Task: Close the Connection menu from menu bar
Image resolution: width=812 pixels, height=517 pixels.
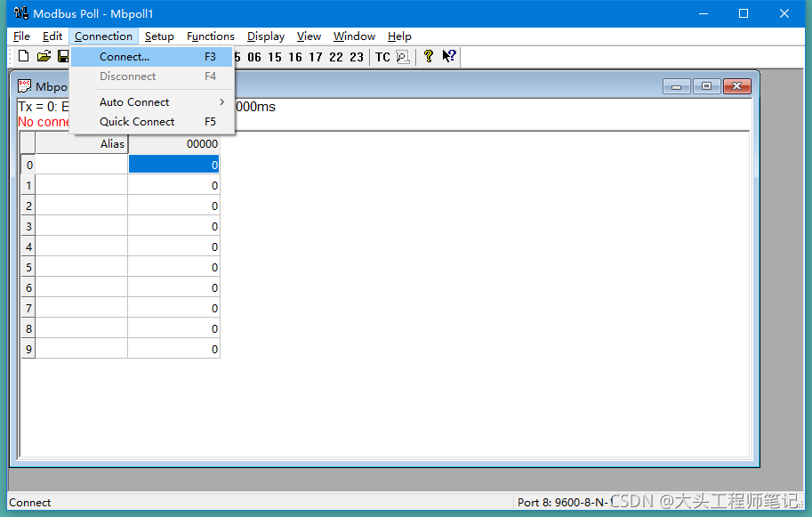Action: point(103,36)
